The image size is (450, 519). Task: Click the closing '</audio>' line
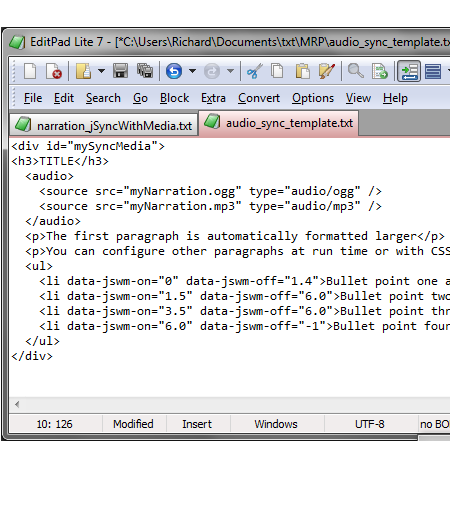(53, 221)
